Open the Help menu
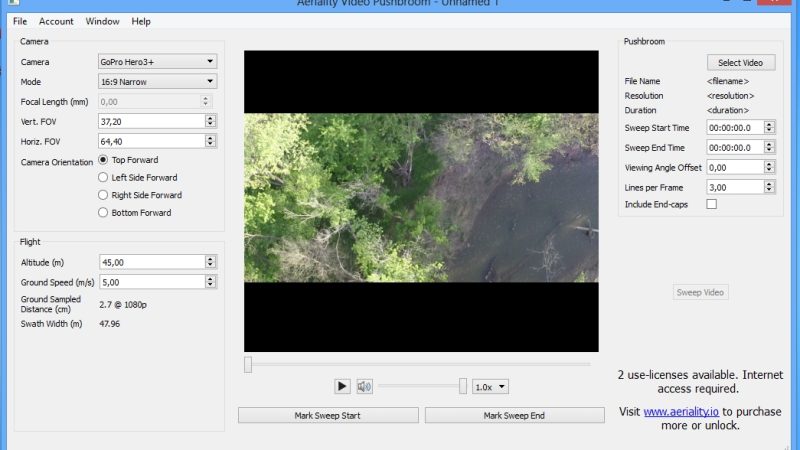This screenshot has height=450, width=800. 141,21
